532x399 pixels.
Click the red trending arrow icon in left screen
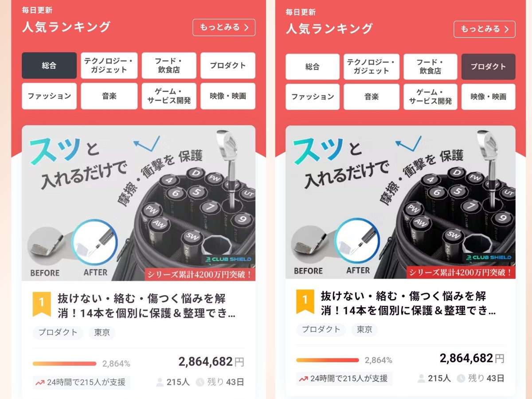coord(40,382)
